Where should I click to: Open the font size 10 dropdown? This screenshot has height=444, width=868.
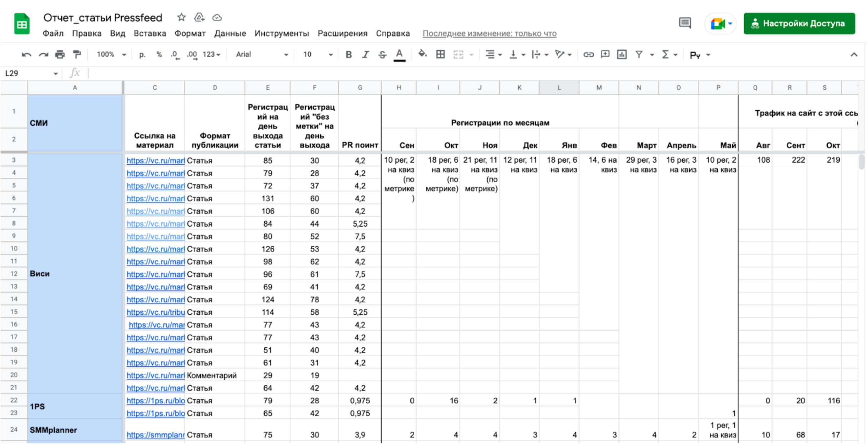tap(318, 55)
